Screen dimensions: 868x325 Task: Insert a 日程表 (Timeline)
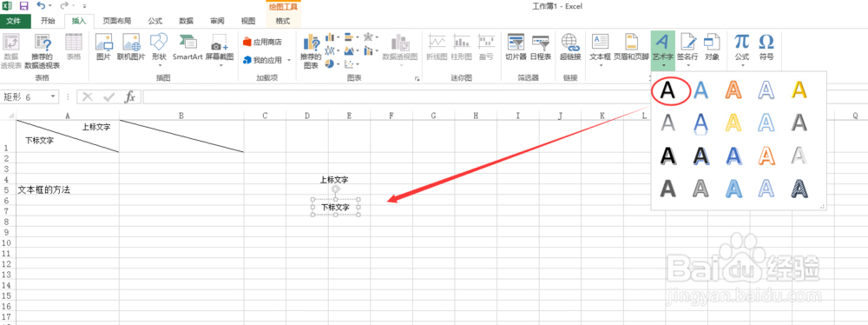540,47
